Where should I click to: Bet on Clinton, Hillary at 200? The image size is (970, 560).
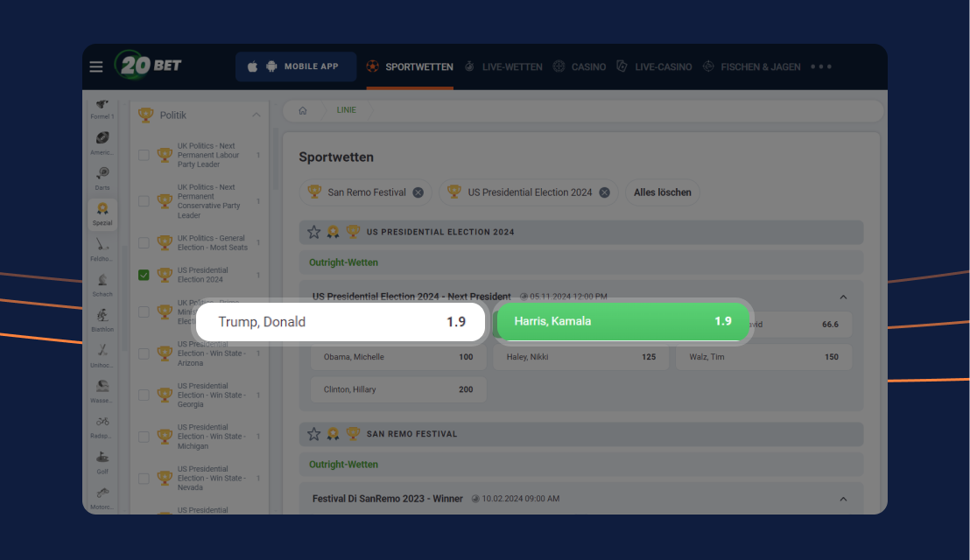point(398,389)
